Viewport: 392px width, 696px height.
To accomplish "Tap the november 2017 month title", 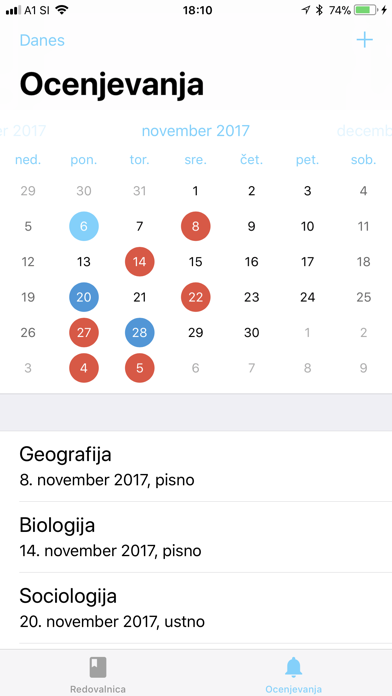I will pyautogui.click(x=196, y=131).
